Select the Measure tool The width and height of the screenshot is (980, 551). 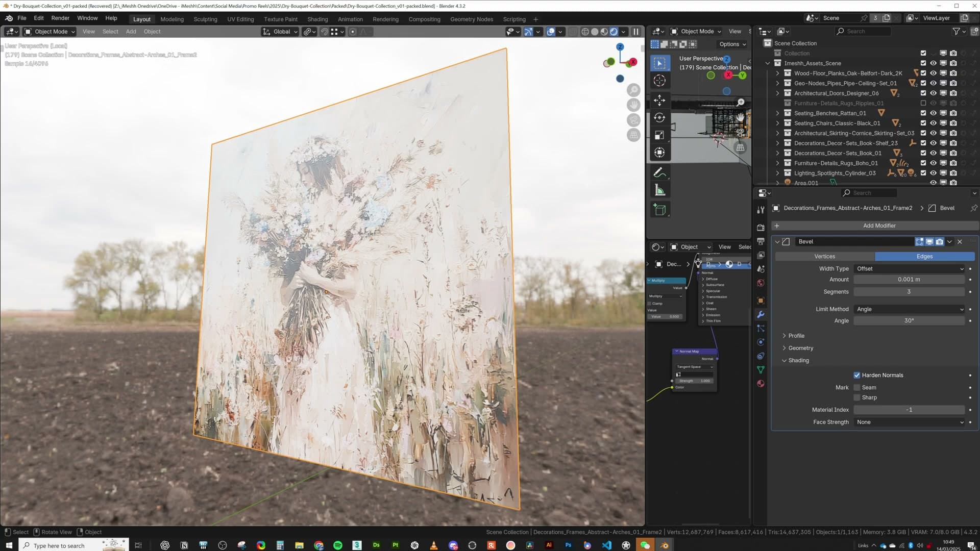pos(659,190)
